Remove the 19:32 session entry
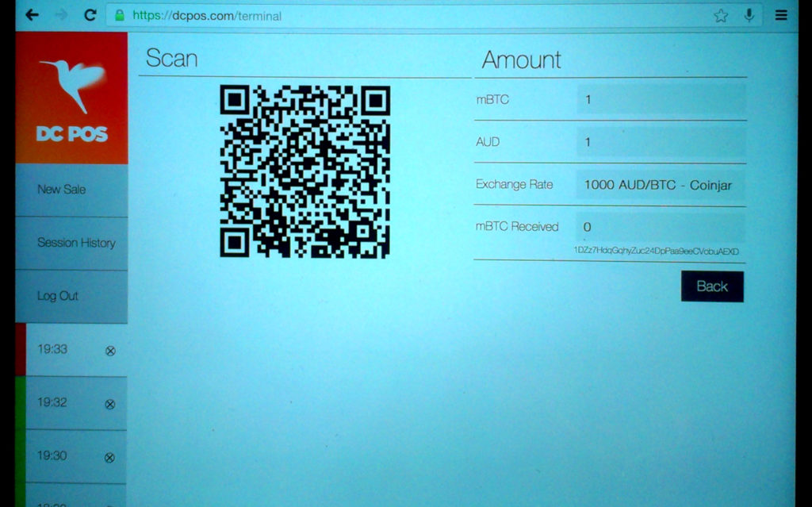The width and height of the screenshot is (812, 507). point(109,405)
